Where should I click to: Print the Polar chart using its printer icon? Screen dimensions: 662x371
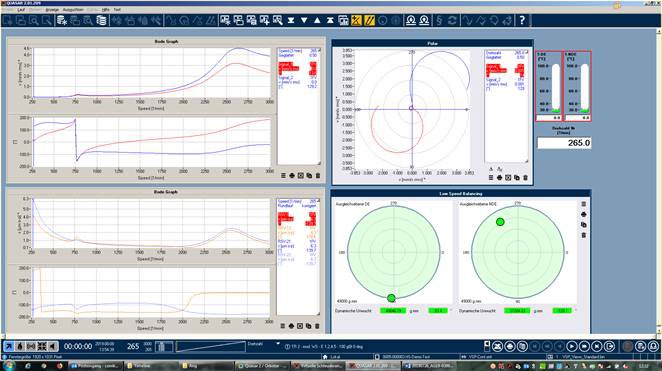coord(499,178)
